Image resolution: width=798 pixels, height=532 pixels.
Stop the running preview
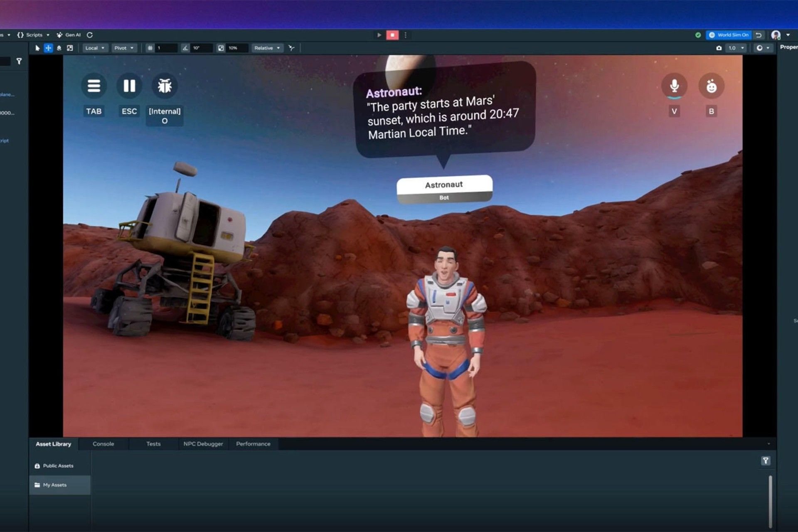pyautogui.click(x=392, y=35)
